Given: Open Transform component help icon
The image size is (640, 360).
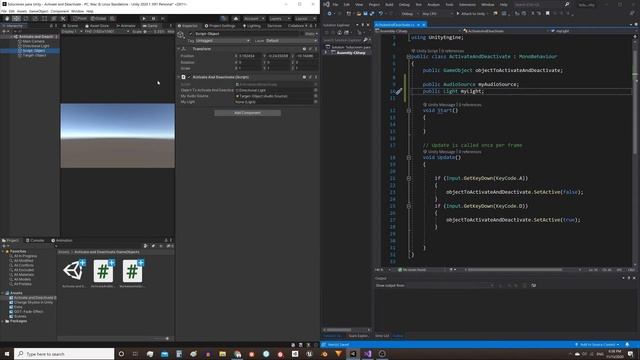Looking at the screenshot, I should click(304, 49).
